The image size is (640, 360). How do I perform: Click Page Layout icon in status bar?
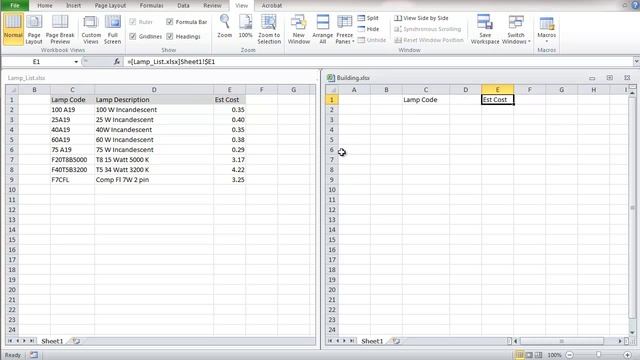click(529, 355)
